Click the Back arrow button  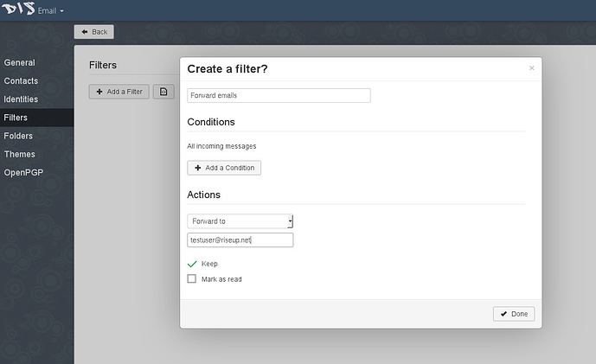(94, 32)
